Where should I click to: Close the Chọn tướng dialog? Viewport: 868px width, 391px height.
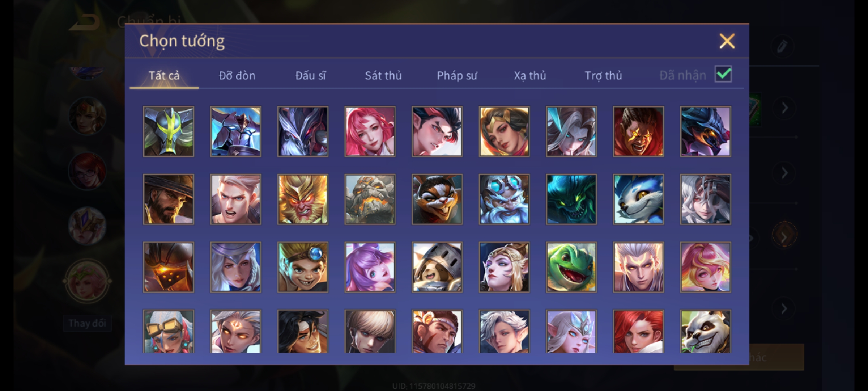pyautogui.click(x=727, y=41)
